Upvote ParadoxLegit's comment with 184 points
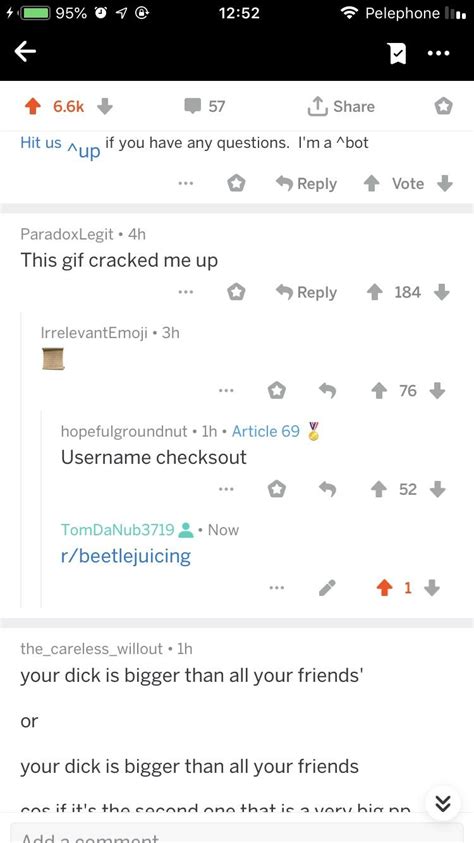Image resolution: width=474 pixels, height=843 pixels. pos(374,292)
